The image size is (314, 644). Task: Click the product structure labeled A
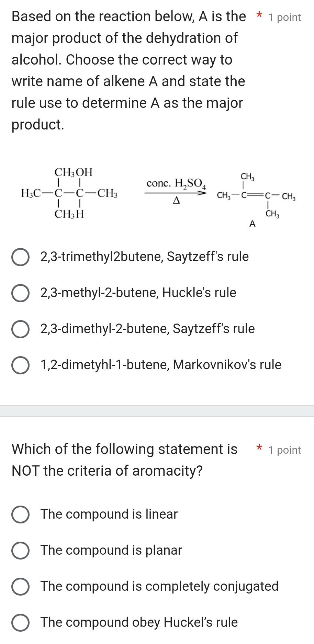click(x=256, y=196)
